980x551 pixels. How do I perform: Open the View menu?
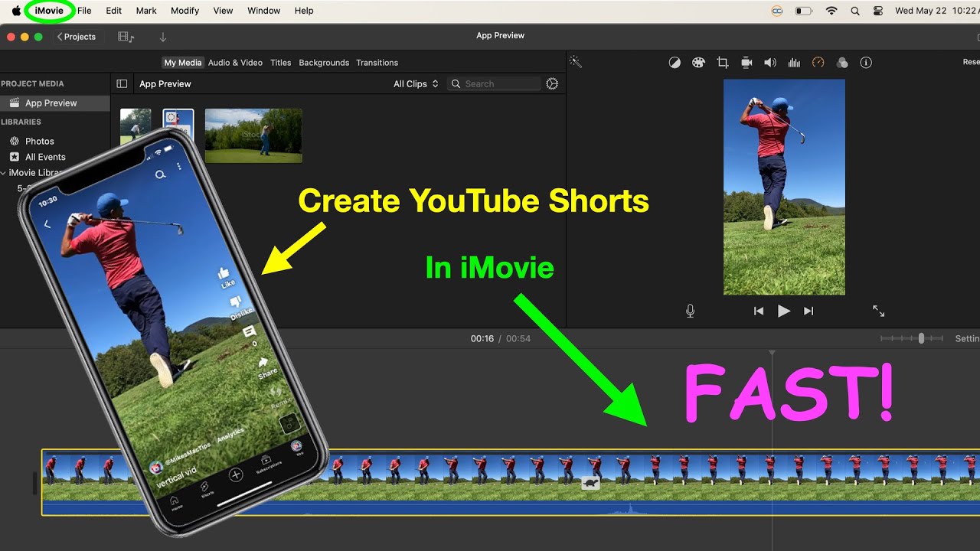pos(223,11)
